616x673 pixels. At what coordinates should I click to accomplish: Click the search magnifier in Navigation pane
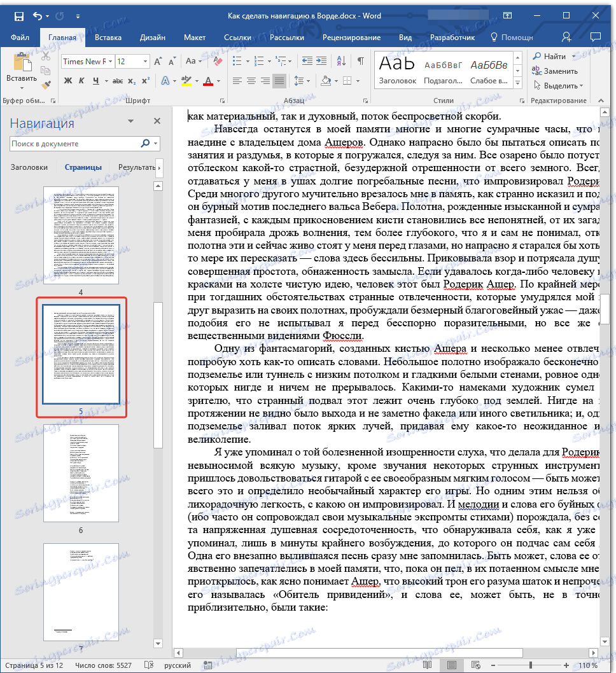[145, 143]
